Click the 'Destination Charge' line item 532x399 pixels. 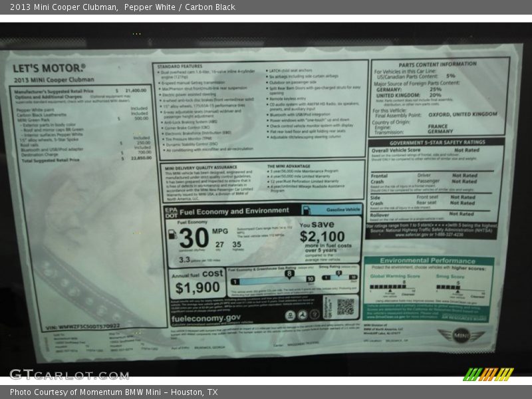coord(39,155)
